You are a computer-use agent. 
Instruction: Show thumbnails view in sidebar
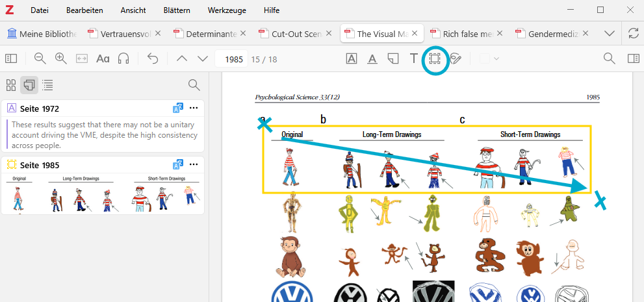tap(11, 85)
